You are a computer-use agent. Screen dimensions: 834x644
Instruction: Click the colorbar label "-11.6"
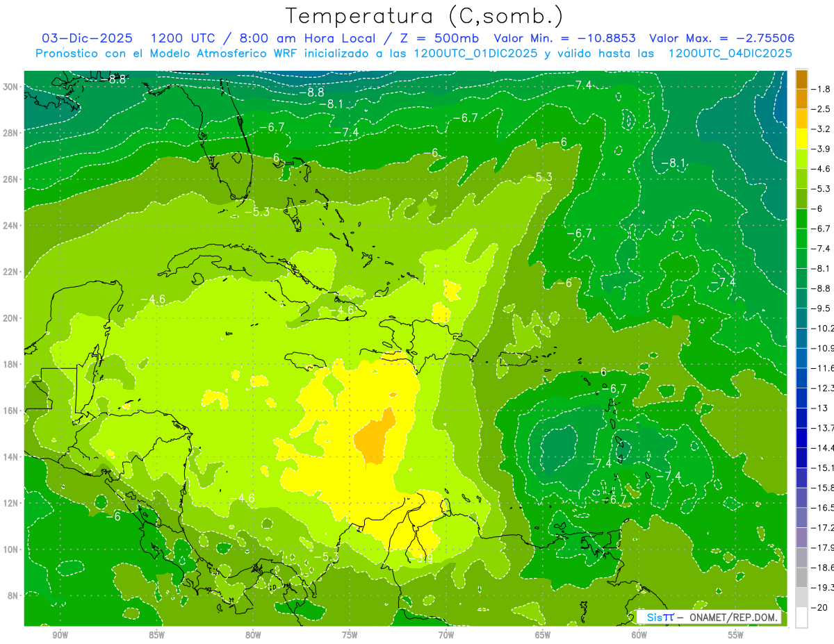824,368
